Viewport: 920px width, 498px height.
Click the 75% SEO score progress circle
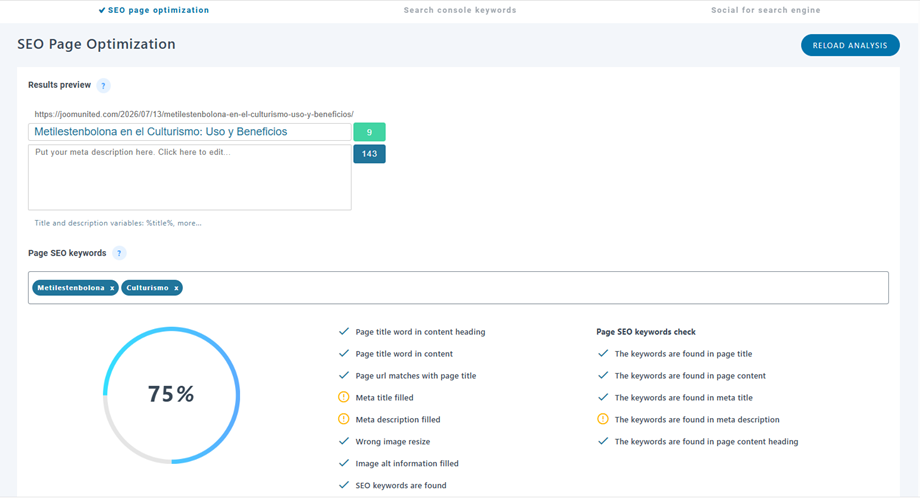(171, 395)
